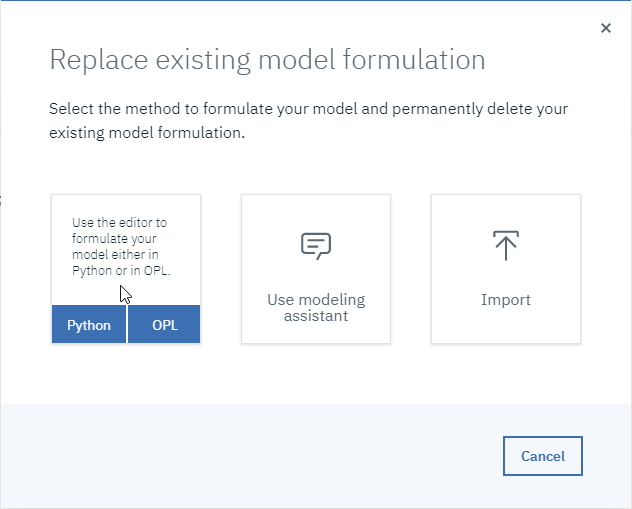Screen dimensions: 632x509
Task: Choose the OPL editor button
Action: (x=164, y=324)
